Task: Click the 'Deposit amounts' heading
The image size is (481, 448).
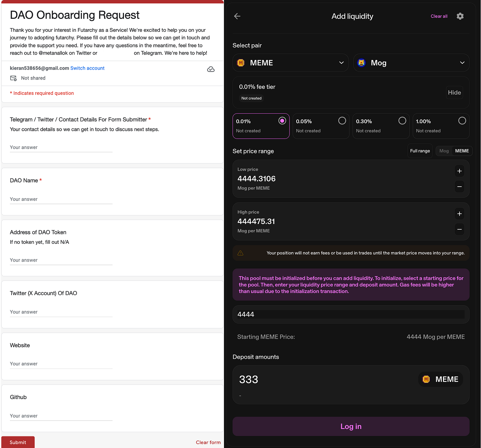Action: (256, 357)
